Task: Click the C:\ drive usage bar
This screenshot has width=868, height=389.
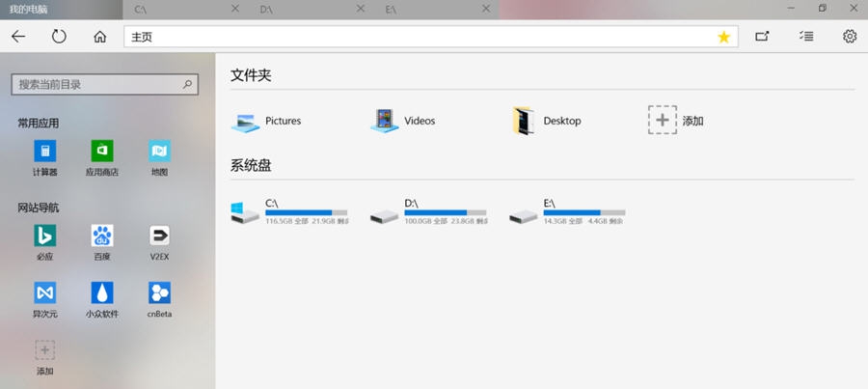Action: [306, 212]
